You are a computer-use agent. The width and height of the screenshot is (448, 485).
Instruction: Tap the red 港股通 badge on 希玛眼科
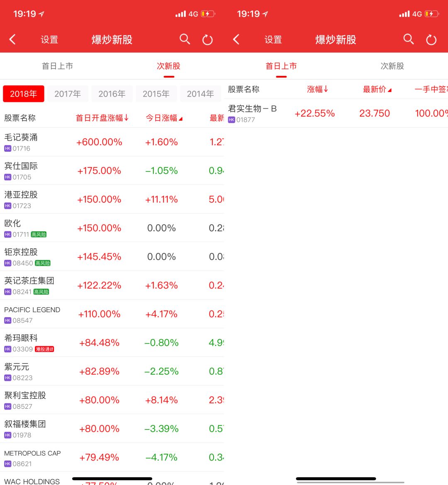click(x=44, y=349)
